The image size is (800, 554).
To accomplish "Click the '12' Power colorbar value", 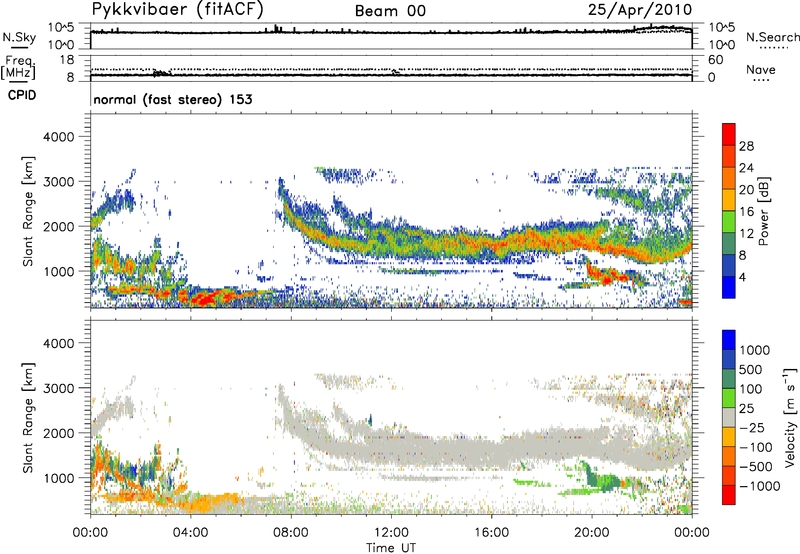I will pyautogui.click(x=746, y=234).
